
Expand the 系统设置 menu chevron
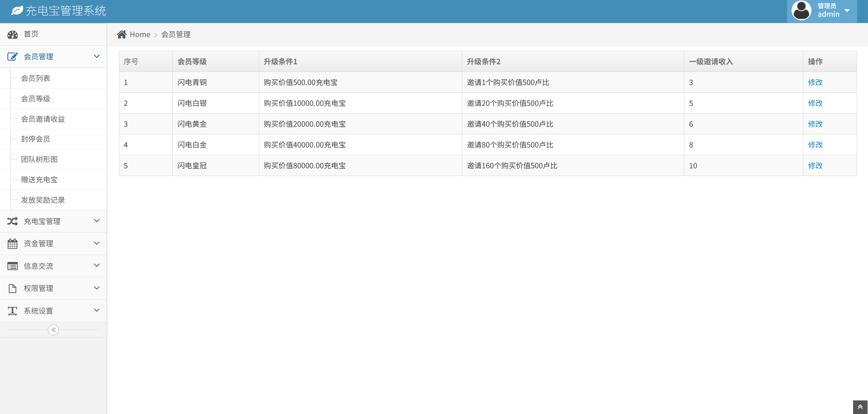coord(96,310)
